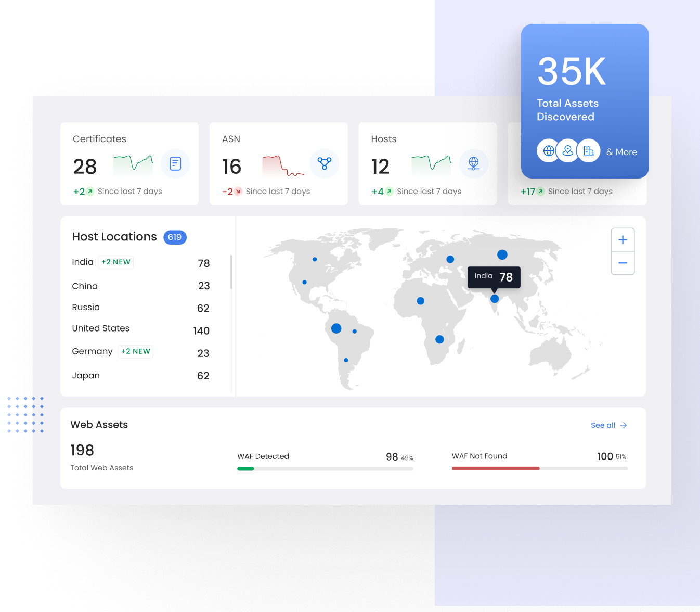Zoom out of the world map
Image resolution: width=700 pixels, height=612 pixels.
coord(623,263)
